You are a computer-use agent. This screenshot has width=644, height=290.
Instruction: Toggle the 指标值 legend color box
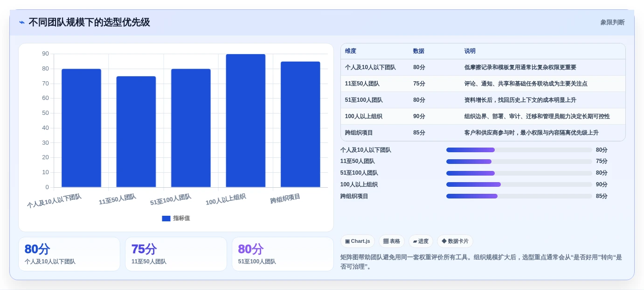click(x=166, y=218)
